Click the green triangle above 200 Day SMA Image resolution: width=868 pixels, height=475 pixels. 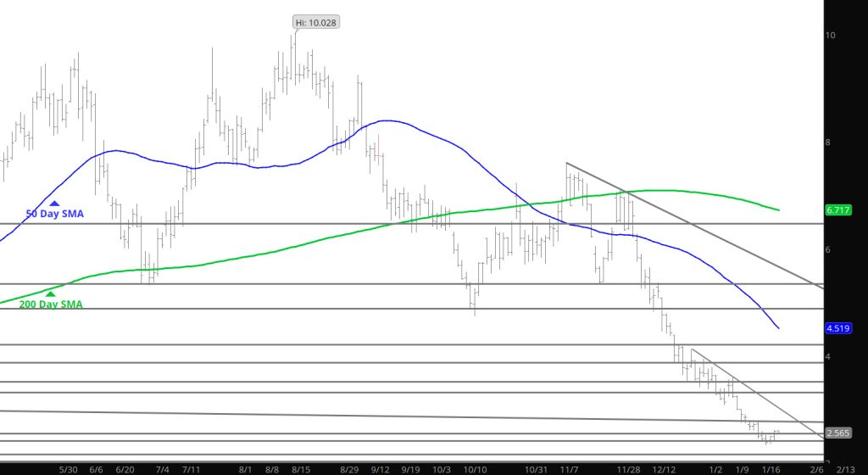[50, 293]
